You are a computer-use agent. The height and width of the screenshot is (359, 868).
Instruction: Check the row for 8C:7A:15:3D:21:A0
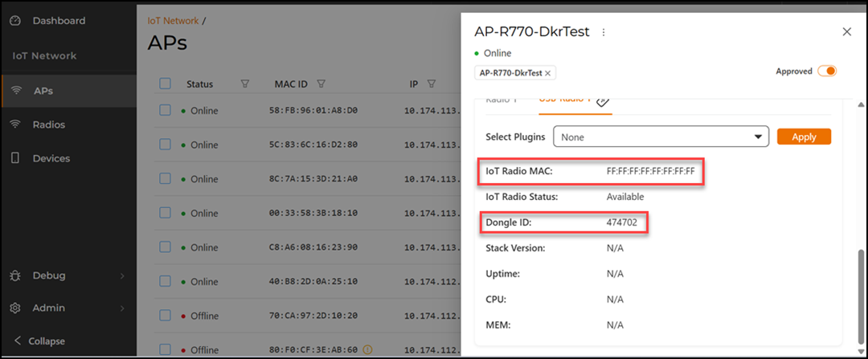pos(165,178)
